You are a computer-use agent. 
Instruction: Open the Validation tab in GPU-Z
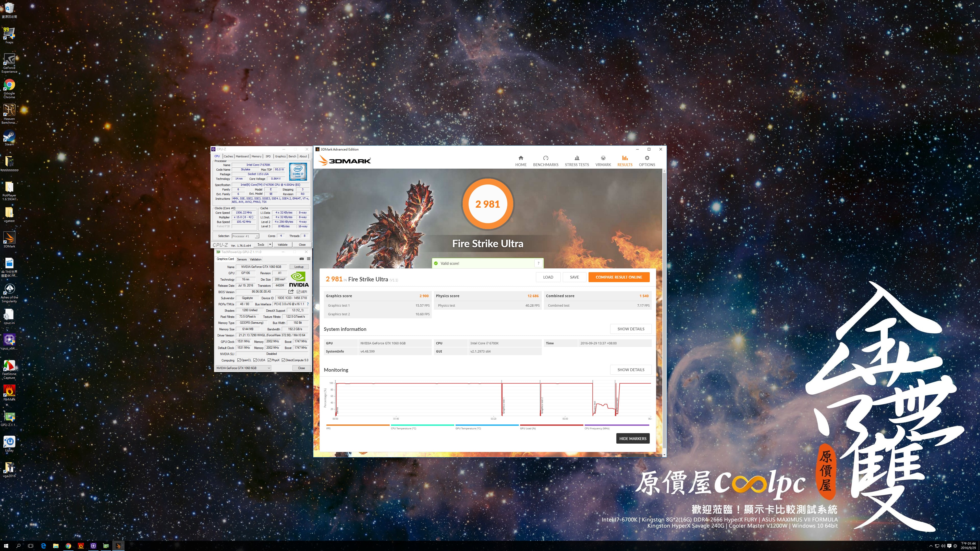[x=256, y=259]
